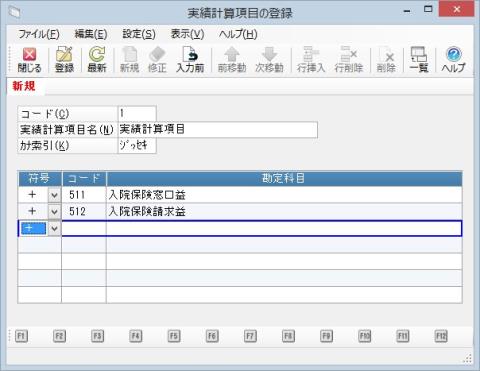Select the 入院保険請求益 account cell

click(284, 211)
